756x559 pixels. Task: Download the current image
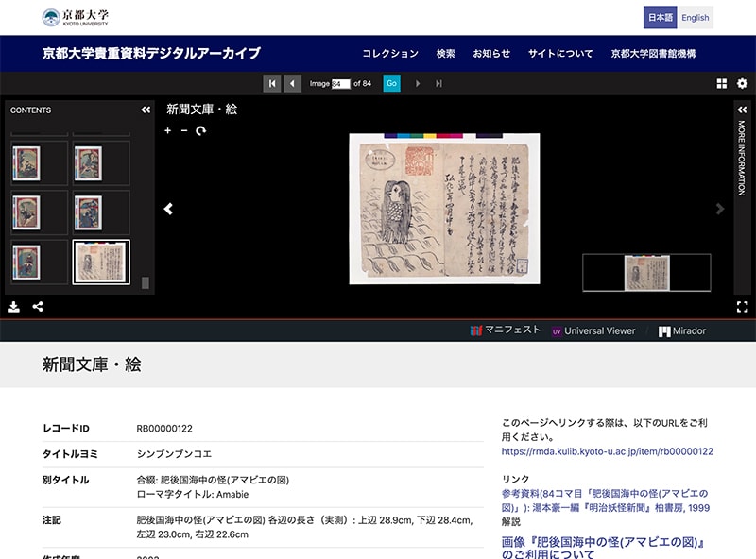click(13, 307)
